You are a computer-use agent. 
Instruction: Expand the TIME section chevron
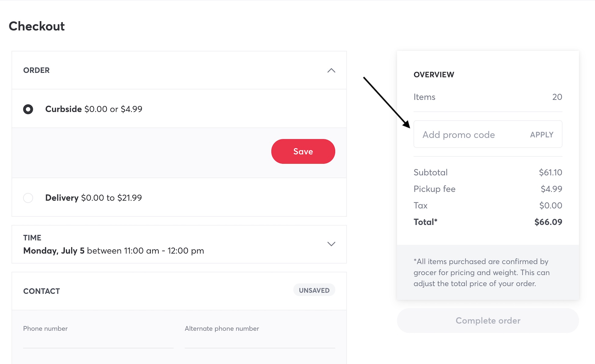(331, 244)
